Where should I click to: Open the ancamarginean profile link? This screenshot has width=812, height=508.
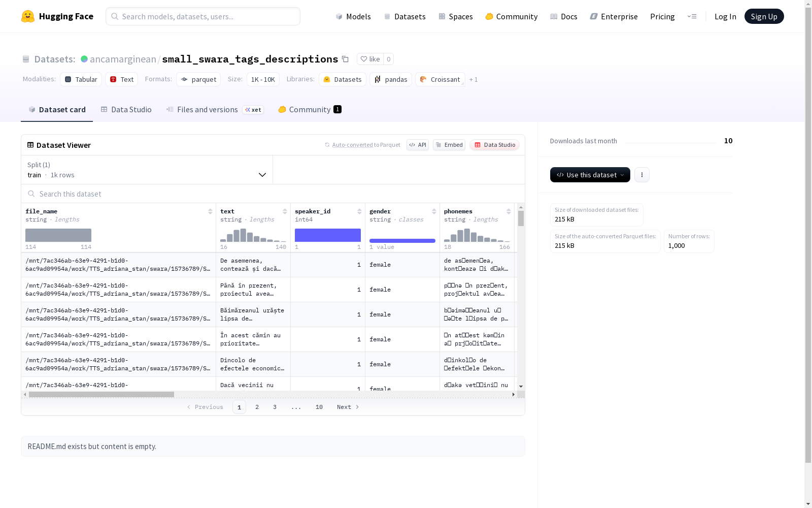[x=123, y=59]
